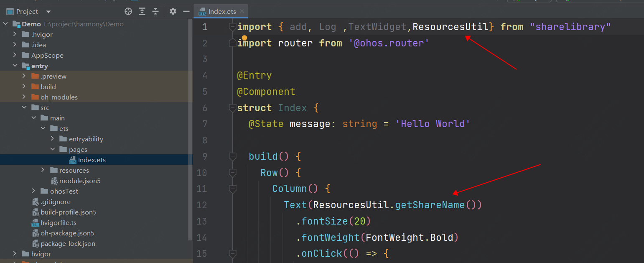
Task: Click the orange intention bulb on line 2
Action: (244, 38)
